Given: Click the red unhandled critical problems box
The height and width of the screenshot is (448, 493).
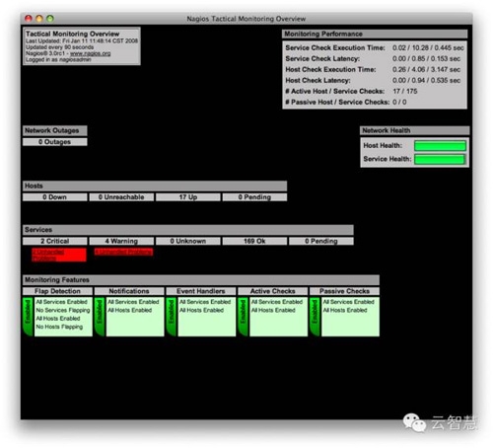Looking at the screenshot, I should tap(59, 255).
